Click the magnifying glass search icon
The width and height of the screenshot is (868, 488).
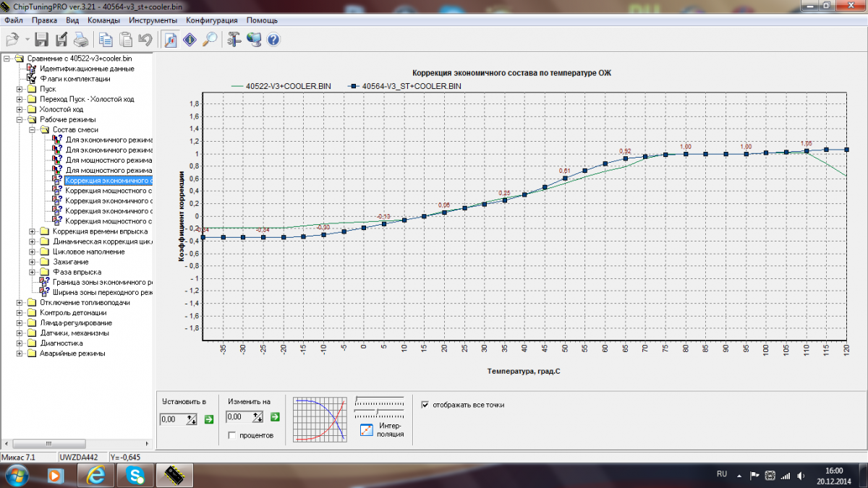pos(210,40)
